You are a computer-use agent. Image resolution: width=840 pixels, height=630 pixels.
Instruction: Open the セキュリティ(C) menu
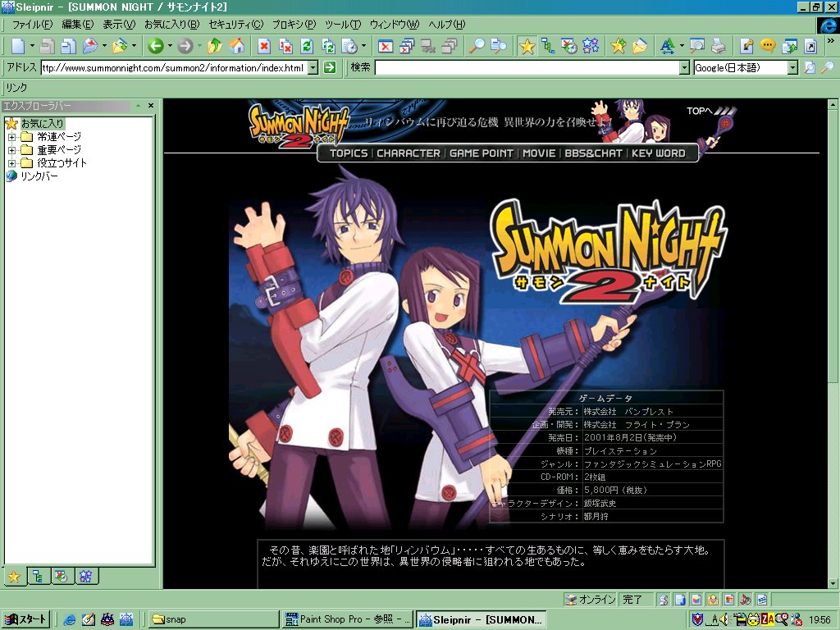pos(236,24)
